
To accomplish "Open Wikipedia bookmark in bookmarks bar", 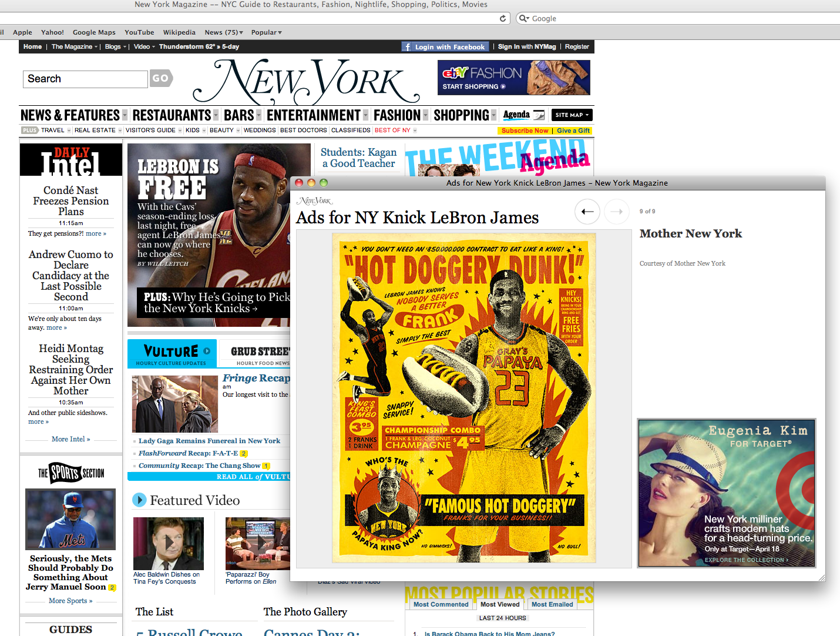I will click(x=179, y=32).
